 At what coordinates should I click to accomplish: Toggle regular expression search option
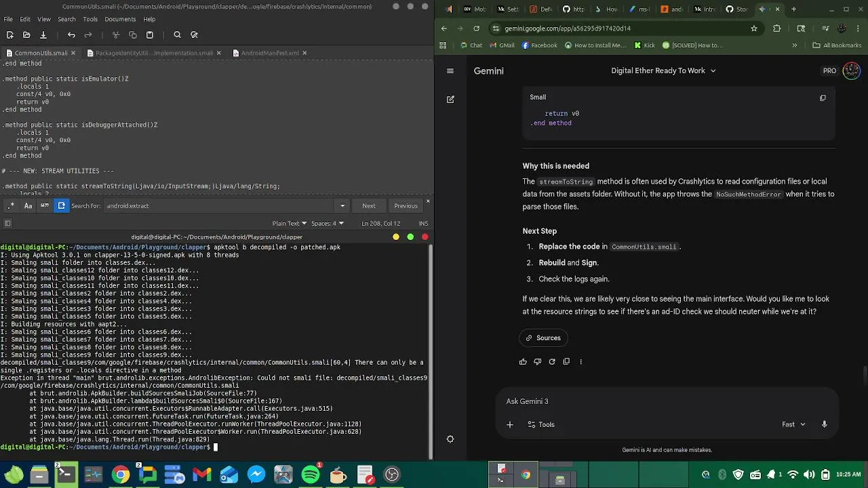pos(11,205)
